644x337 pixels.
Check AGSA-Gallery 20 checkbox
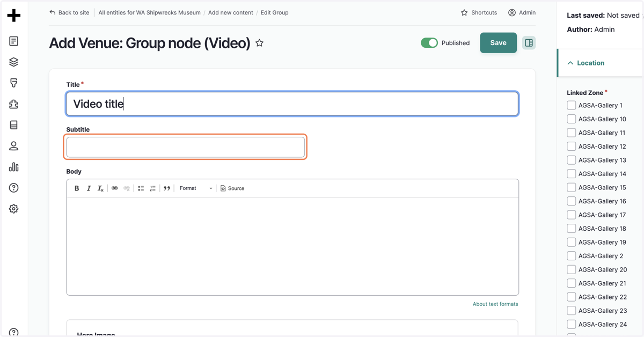tap(572, 269)
